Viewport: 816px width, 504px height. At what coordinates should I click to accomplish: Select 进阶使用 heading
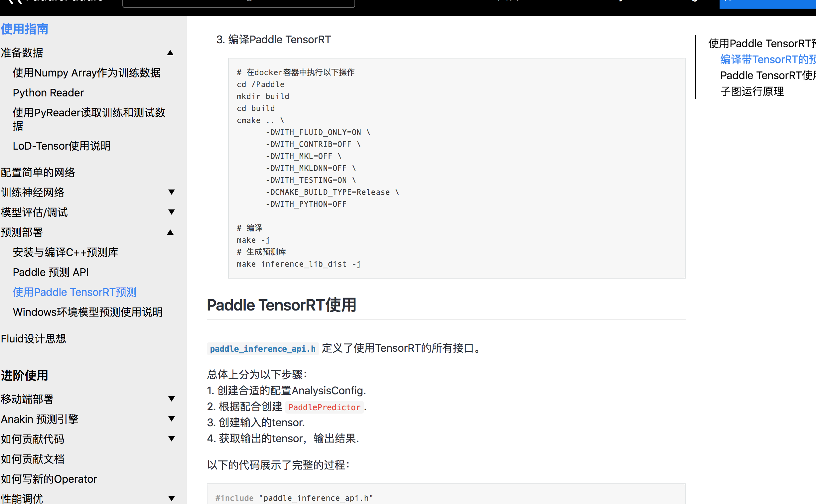(x=25, y=376)
